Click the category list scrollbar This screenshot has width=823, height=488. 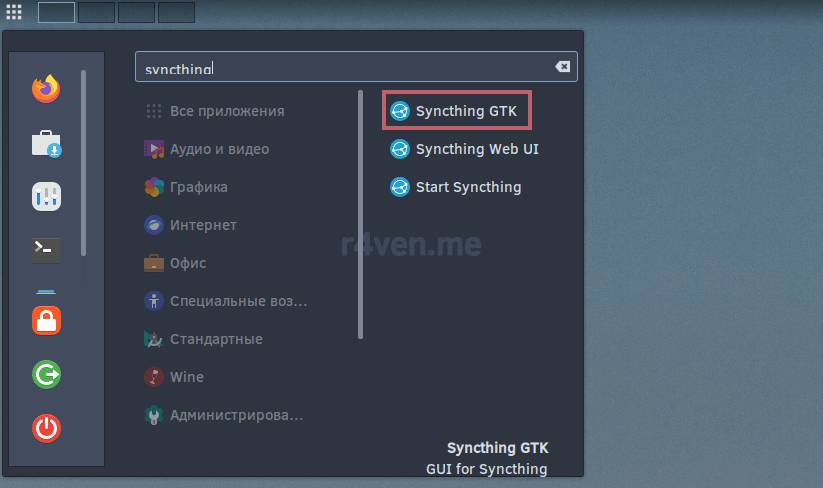361,215
